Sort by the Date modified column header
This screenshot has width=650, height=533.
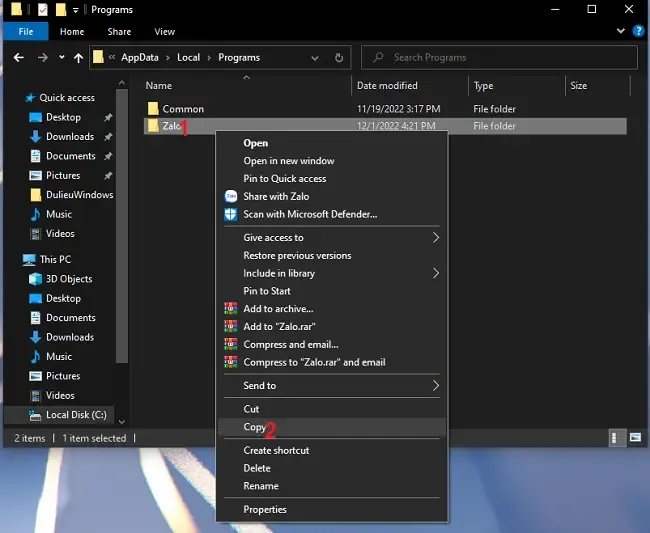pyautogui.click(x=387, y=86)
